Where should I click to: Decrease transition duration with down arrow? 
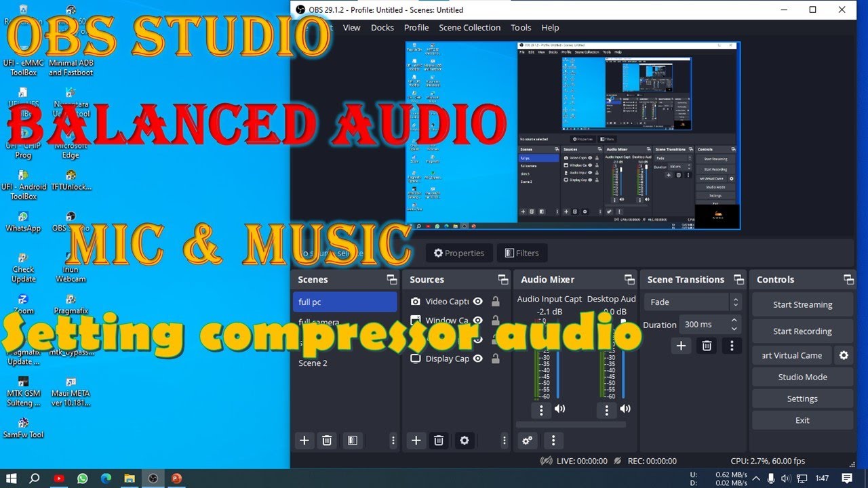tap(734, 329)
